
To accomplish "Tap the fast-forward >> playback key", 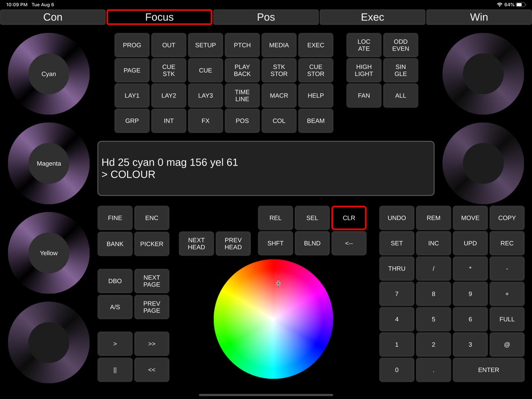I will 152,344.
